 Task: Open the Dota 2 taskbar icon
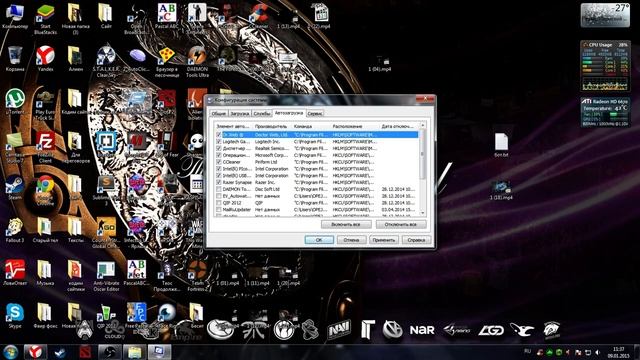pyautogui.click(x=85, y=352)
